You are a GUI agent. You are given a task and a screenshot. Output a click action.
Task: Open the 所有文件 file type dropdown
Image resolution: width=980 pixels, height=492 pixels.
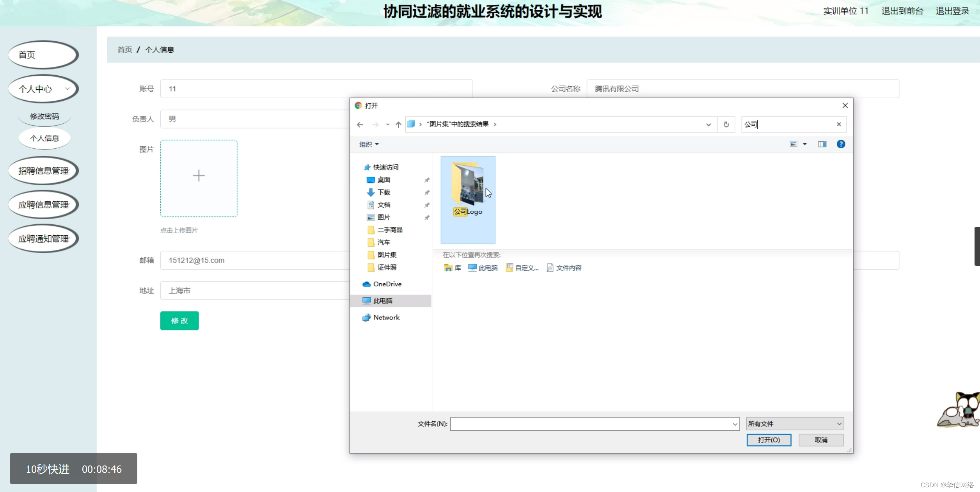tap(795, 424)
